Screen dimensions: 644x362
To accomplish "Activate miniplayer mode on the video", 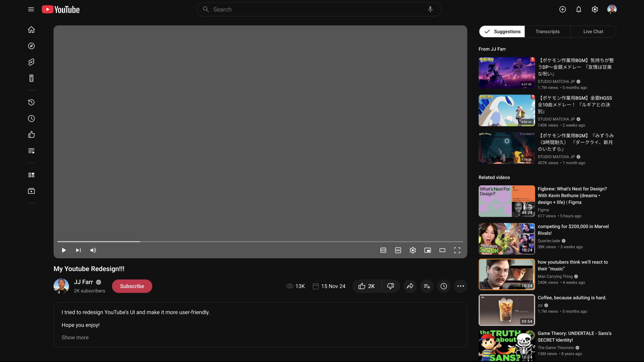I will click(427, 250).
